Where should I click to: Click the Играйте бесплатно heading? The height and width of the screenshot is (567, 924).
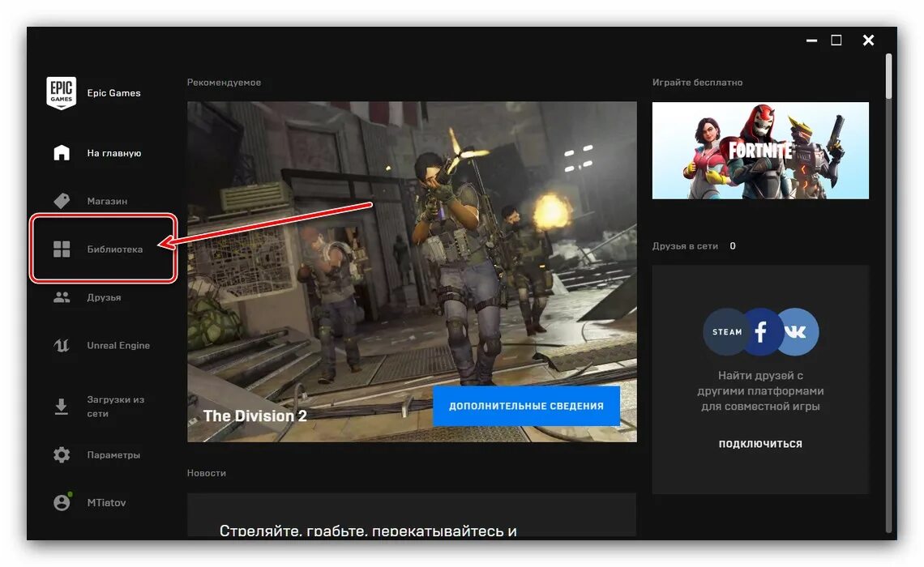tap(697, 83)
